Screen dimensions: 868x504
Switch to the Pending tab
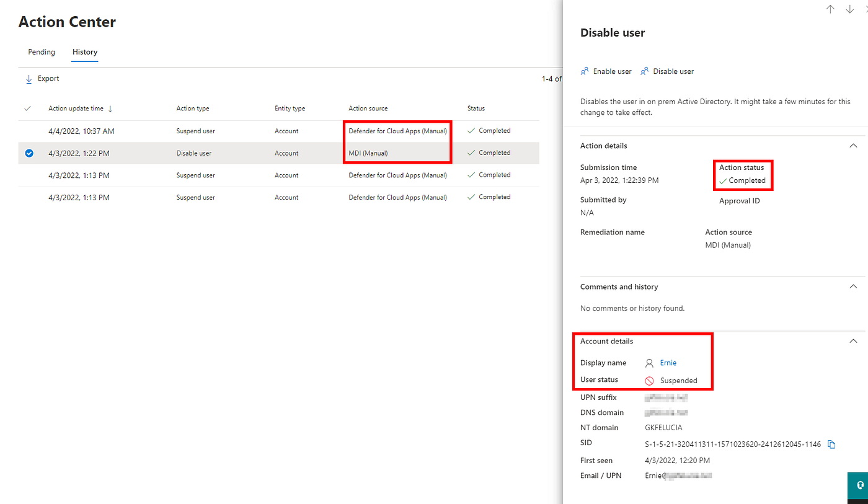(x=42, y=52)
